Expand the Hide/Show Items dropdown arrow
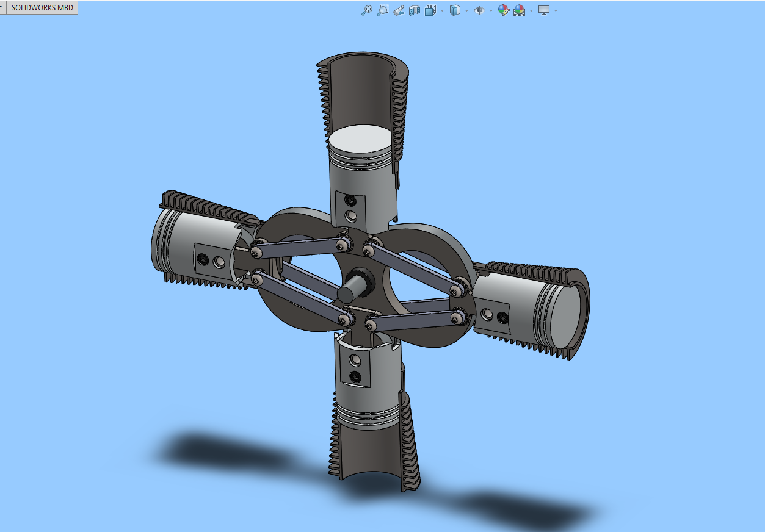The height and width of the screenshot is (532, 765). [x=491, y=11]
